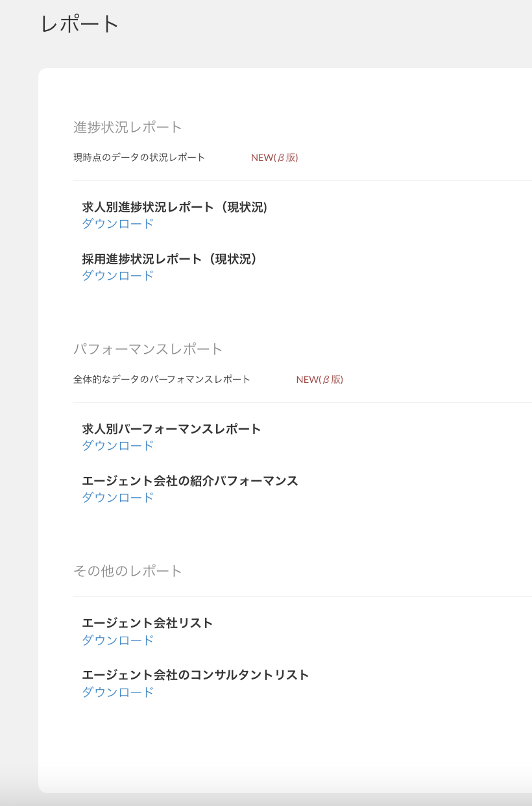
Task: Click the 現時点のデータの状況レポート description
Action: 138,157
